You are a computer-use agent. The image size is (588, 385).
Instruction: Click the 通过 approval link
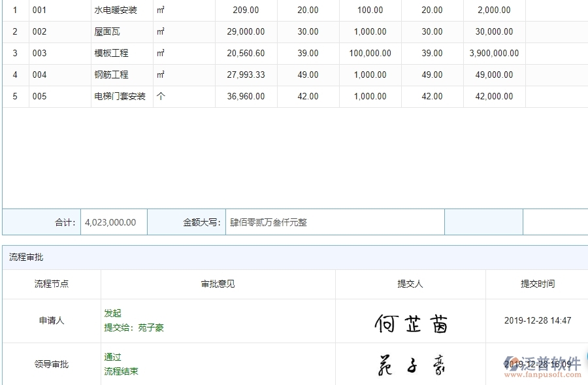112,357
